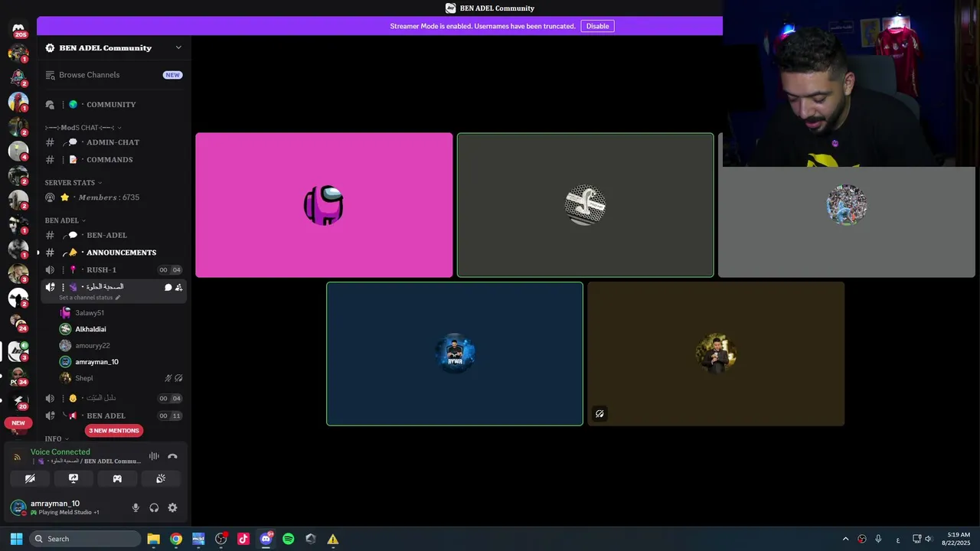980x551 pixels.
Task: Open Meld Studio from taskbar
Action: click(x=198, y=539)
